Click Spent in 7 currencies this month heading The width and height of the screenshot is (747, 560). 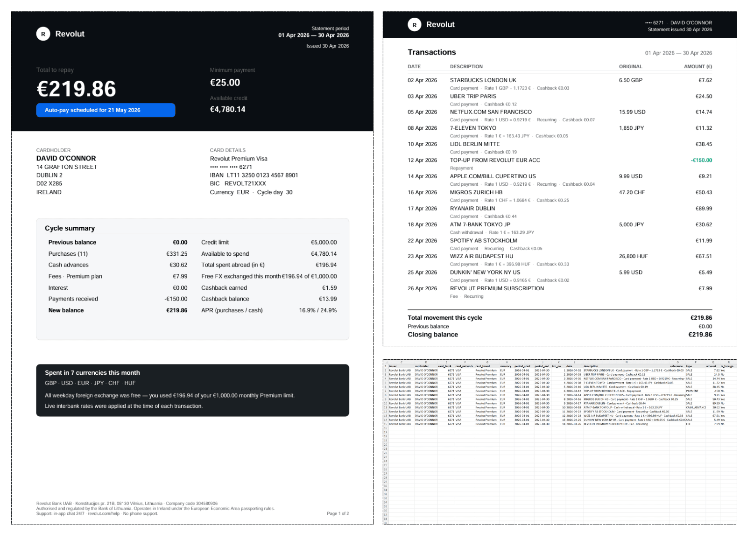tap(92, 373)
